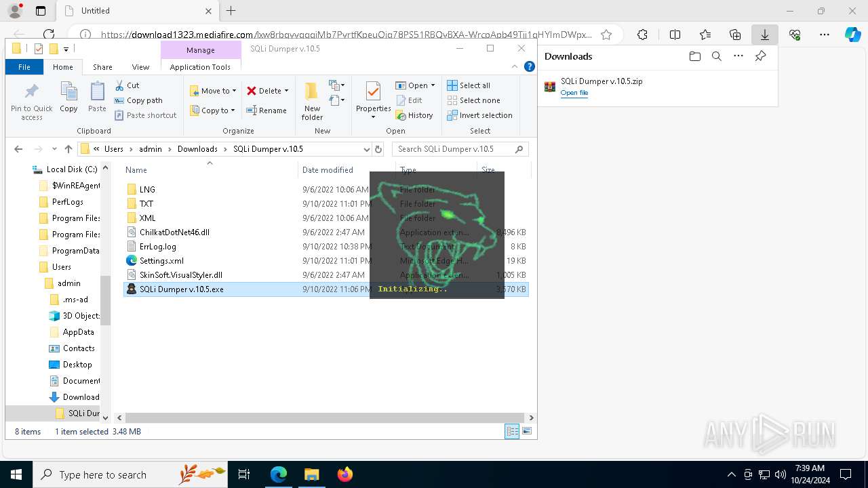Select SQLi Dumper v.10.5.exe file
This screenshot has width=868, height=488.
325,289
